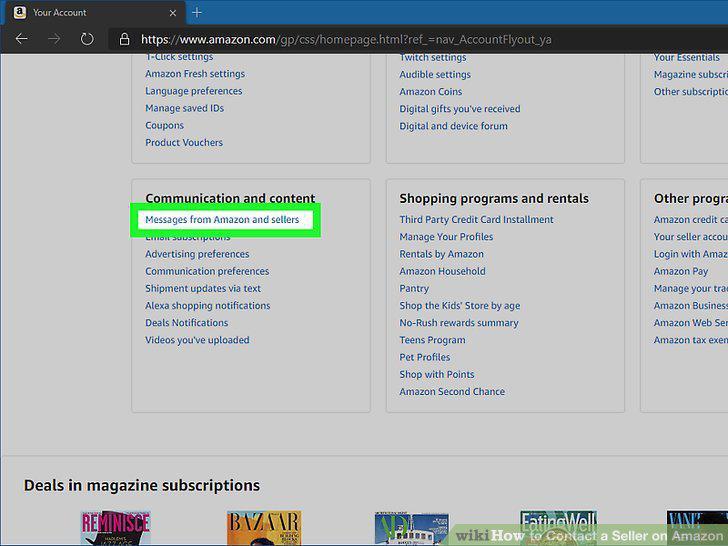728x546 pixels.
Task: Click Third Party Credit Card Installment
Action: [476, 220]
